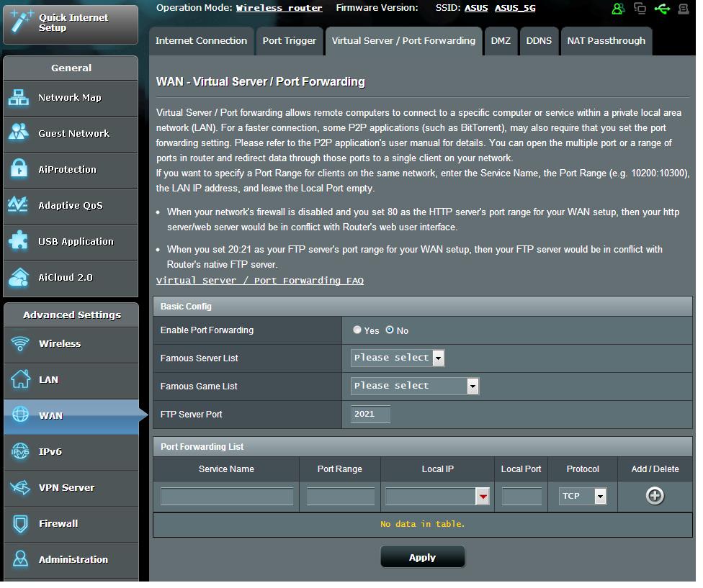Click the USB Application puzzle icon

click(x=19, y=242)
